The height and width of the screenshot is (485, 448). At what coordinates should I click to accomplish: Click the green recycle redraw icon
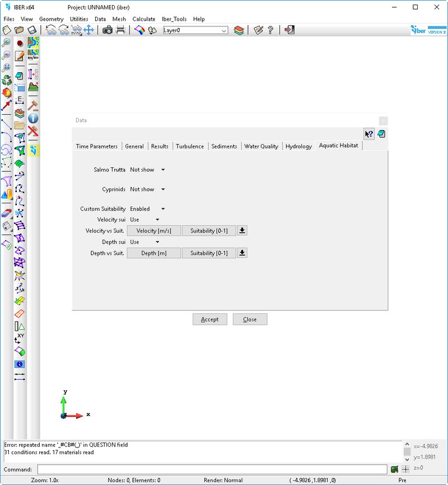(7, 80)
